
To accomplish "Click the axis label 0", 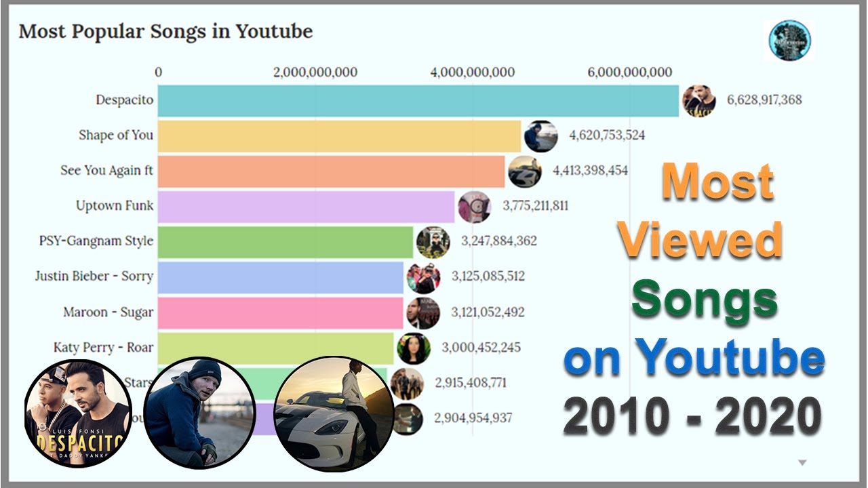I will pyautogui.click(x=159, y=73).
